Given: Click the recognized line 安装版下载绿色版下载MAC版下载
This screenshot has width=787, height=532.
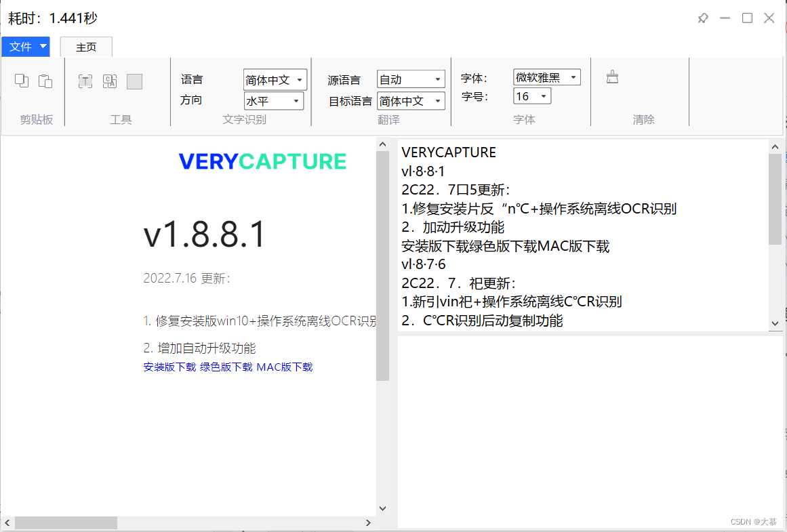Looking at the screenshot, I should coord(506,247).
